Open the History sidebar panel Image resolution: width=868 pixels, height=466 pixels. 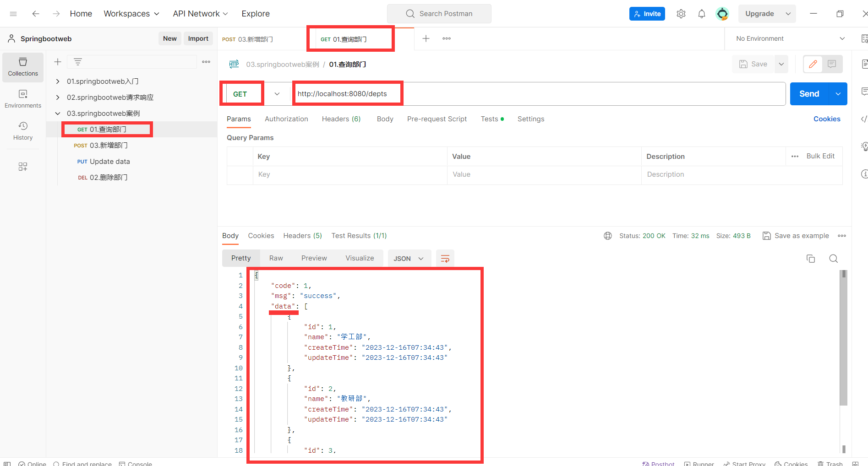[x=23, y=131]
